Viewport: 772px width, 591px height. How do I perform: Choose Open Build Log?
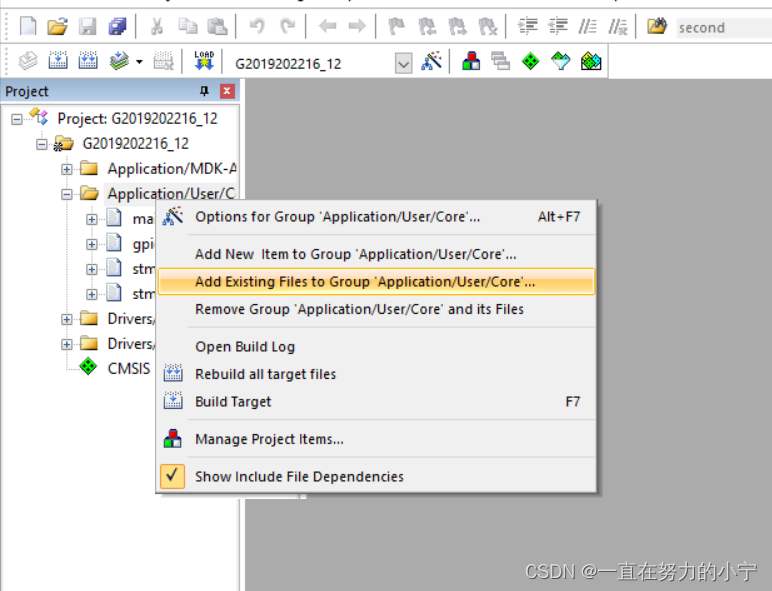tap(377, 347)
